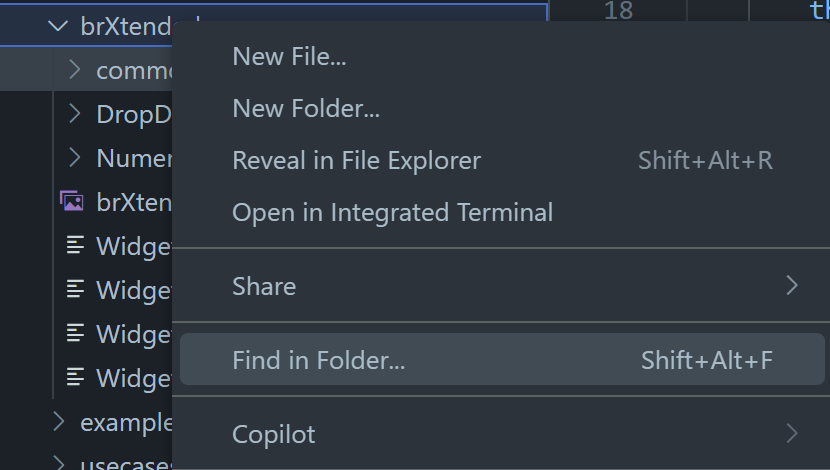The image size is (830, 470).
Task: Click line number 18 in editor gutter
Action: (618, 11)
